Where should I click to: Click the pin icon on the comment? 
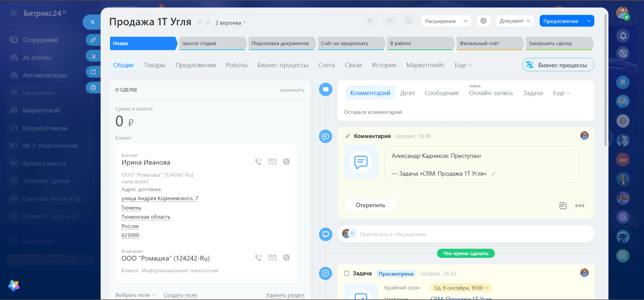pyautogui.click(x=347, y=136)
